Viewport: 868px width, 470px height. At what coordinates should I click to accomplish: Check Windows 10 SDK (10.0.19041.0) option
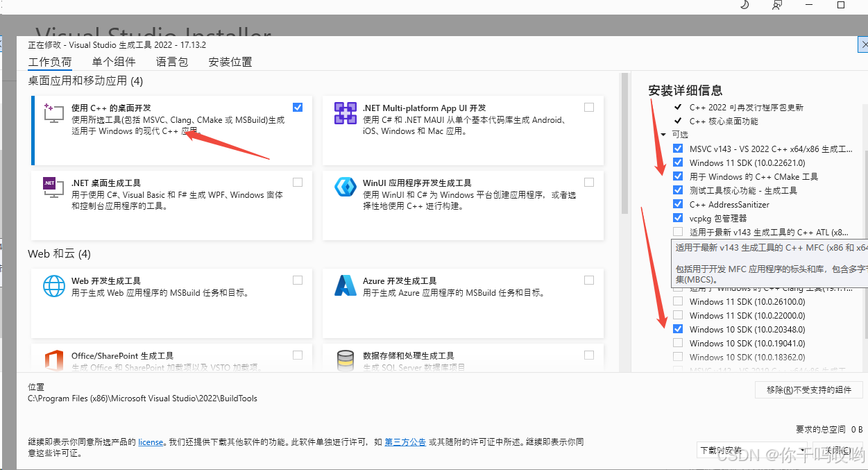(678, 343)
